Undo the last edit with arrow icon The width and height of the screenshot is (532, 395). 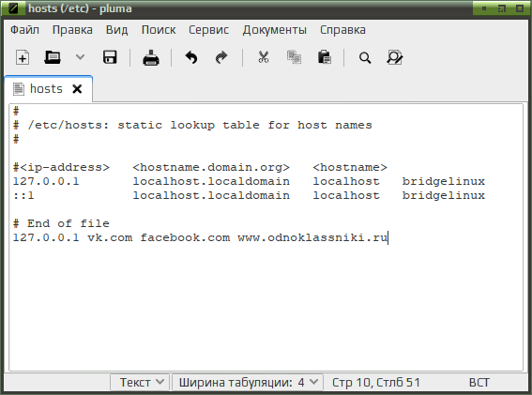191,57
